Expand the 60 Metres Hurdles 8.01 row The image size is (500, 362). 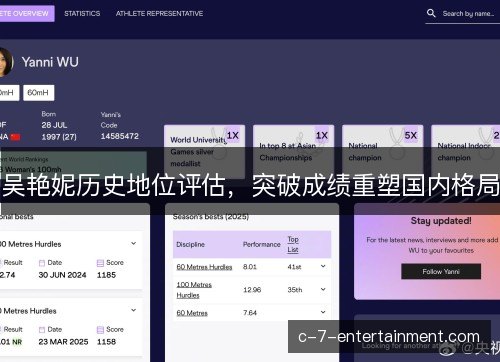click(x=323, y=266)
